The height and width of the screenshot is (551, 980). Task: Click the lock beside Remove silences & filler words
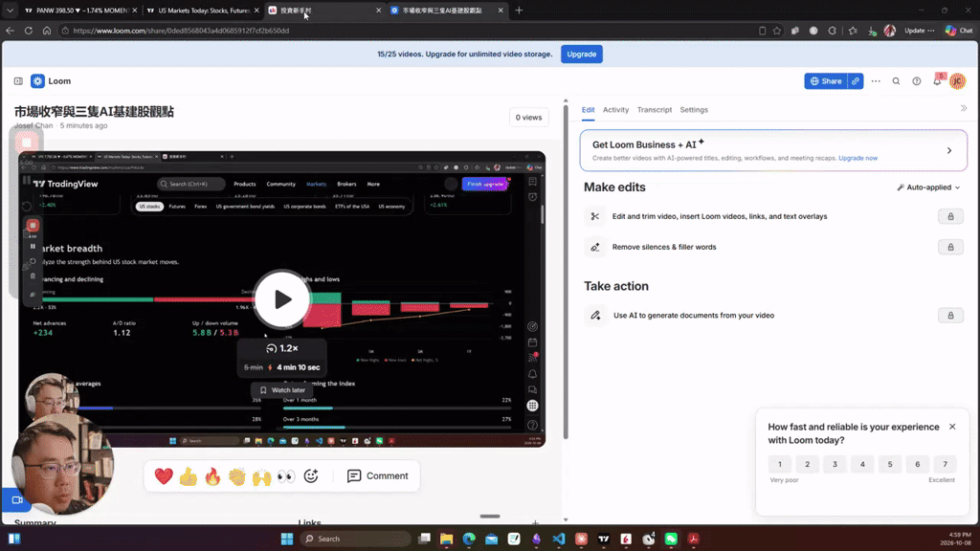coord(950,247)
